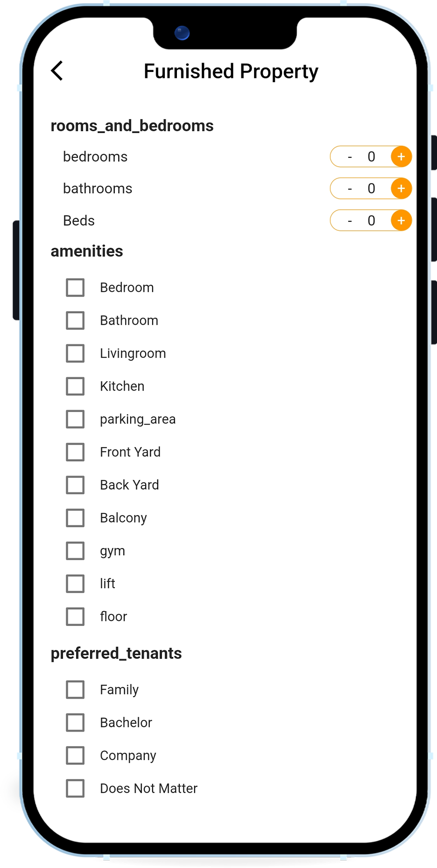Check the Family tenant preference
Screen dimensions: 437x868
(x=75, y=690)
